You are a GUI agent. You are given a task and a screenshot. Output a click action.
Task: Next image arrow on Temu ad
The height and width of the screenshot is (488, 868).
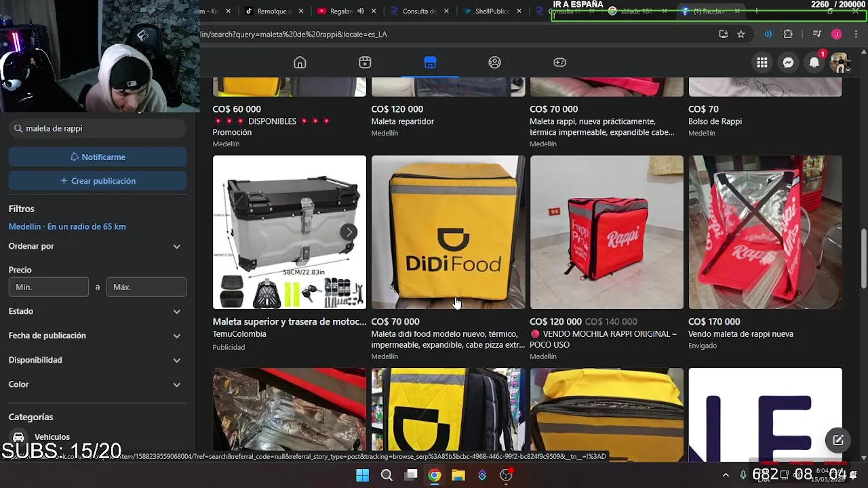tap(349, 232)
